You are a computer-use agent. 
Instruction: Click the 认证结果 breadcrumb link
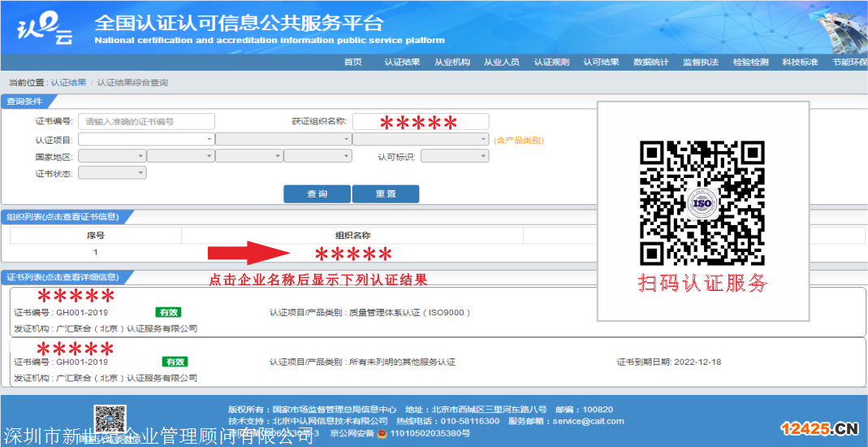[x=68, y=83]
